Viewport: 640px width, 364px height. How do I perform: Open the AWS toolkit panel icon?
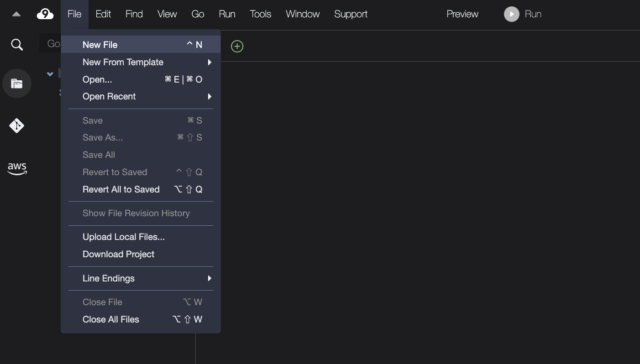[17, 168]
